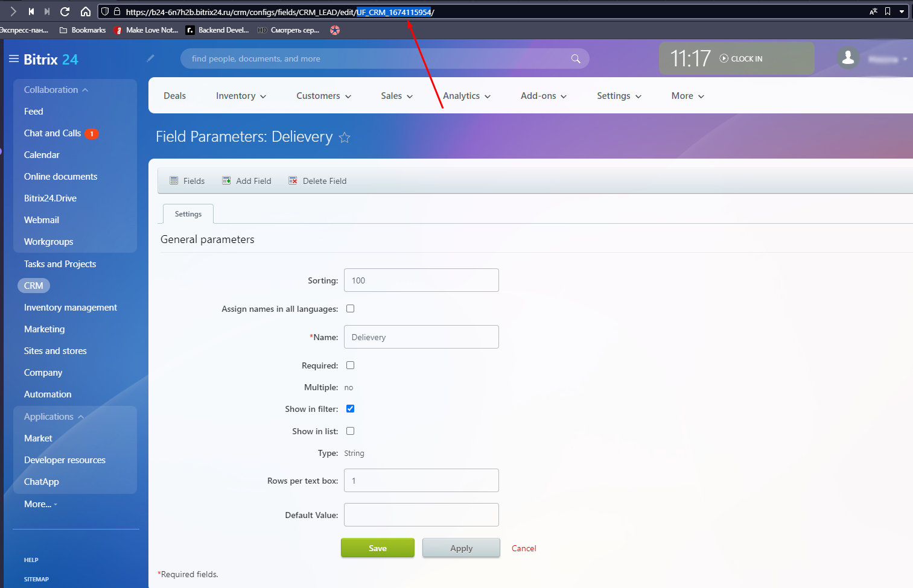Check the Required checkbox

tap(350, 365)
